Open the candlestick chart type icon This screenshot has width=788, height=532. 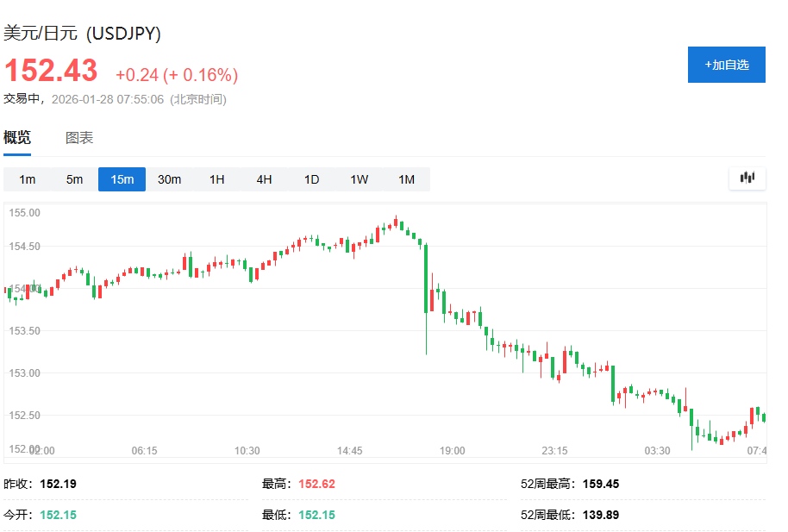pyautogui.click(x=747, y=178)
